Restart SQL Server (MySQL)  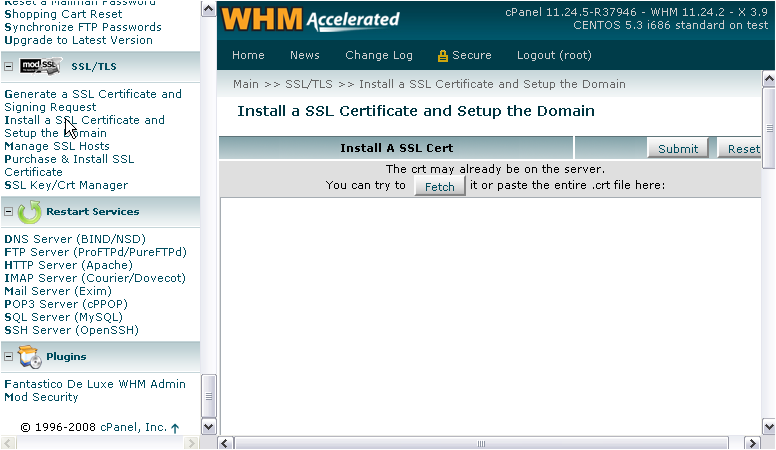coord(63,317)
